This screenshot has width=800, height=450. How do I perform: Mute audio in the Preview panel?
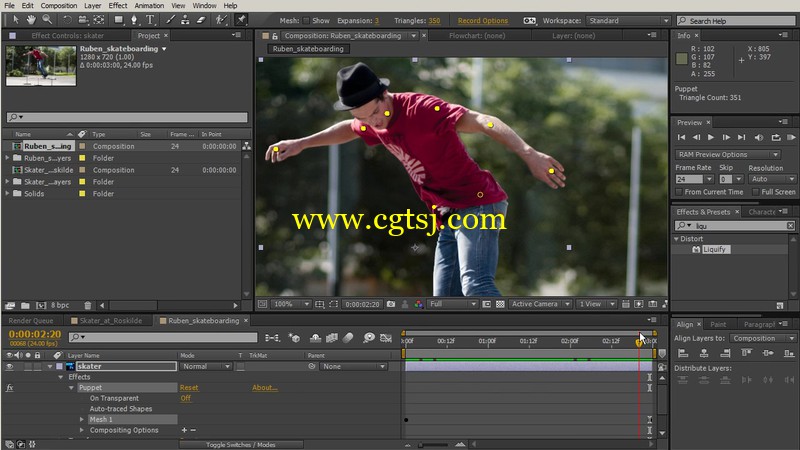click(x=759, y=137)
